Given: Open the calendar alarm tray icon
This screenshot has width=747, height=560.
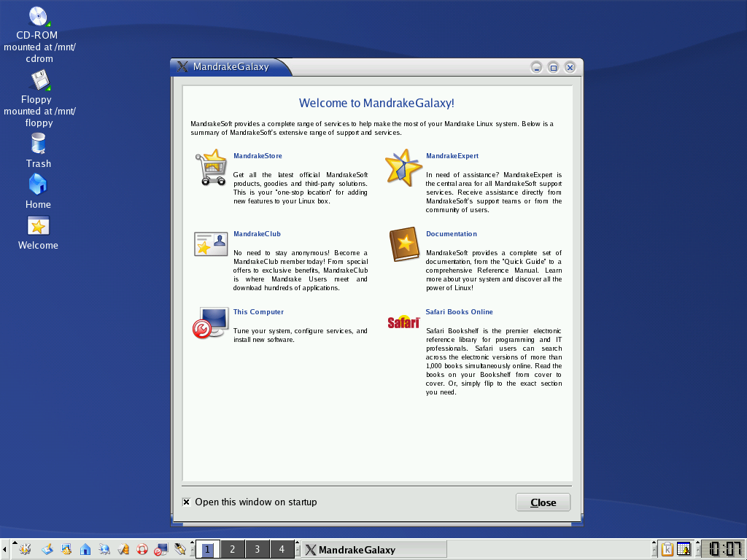Looking at the screenshot, I should [684, 549].
